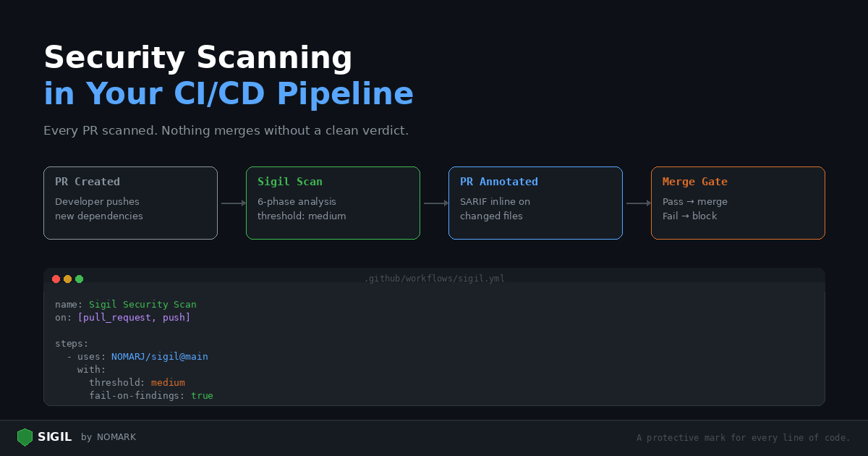Click the "Sigil Security Scan" workflow name

(x=142, y=305)
